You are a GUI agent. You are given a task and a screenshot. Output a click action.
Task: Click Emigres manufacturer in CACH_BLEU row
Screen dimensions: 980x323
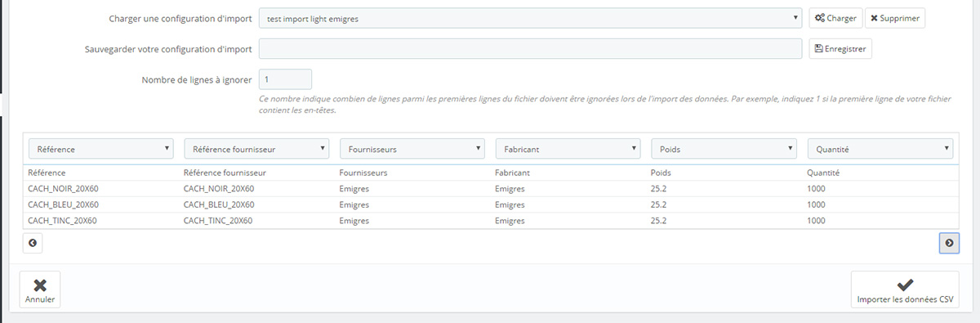click(x=510, y=204)
